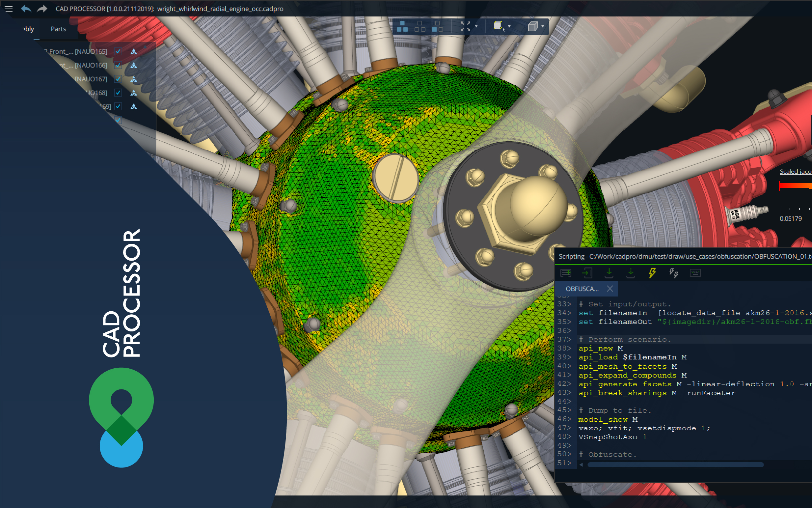Open the hamburger main menu
This screenshot has width=812, height=508.
pos(9,9)
